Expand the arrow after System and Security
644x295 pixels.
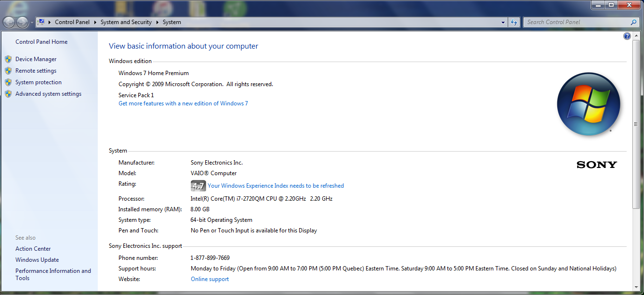(158, 22)
